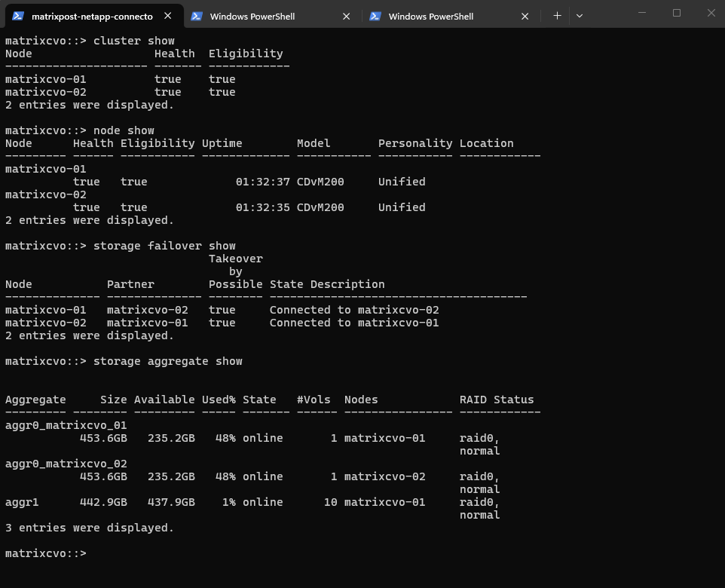Close the third Windows PowerShell tab

tap(525, 16)
